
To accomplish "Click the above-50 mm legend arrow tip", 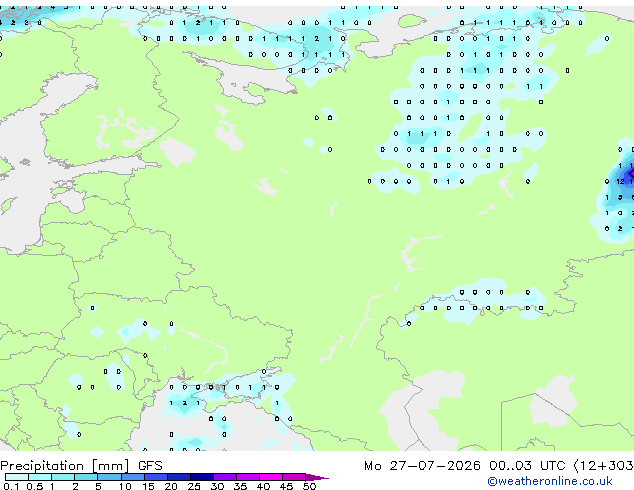I will pyautogui.click(x=317, y=477).
